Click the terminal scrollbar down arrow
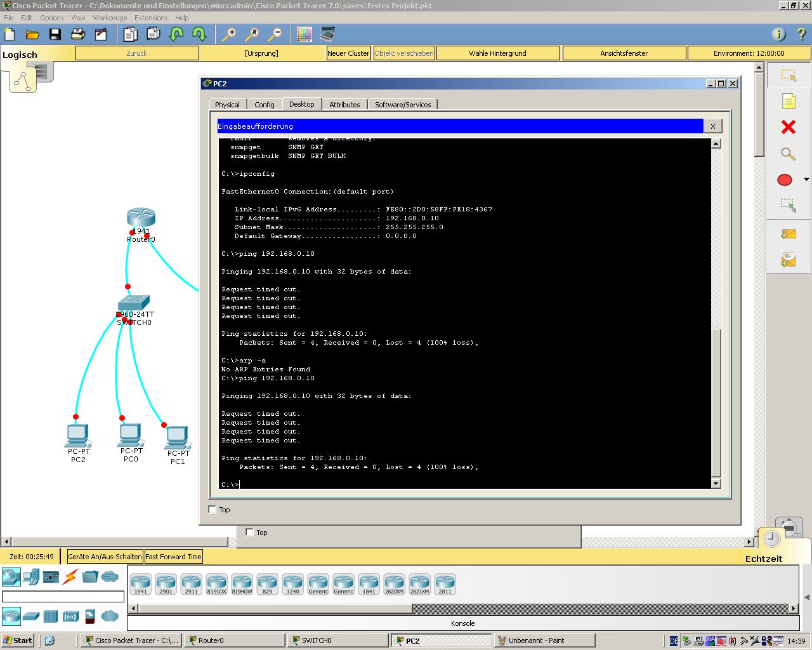Viewport: 812px width, 650px height. tap(716, 484)
